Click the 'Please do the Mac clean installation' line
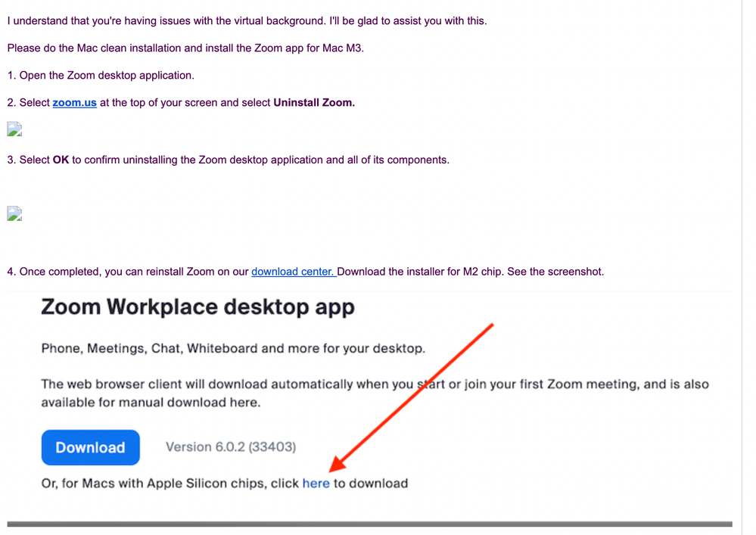 pyautogui.click(x=185, y=48)
